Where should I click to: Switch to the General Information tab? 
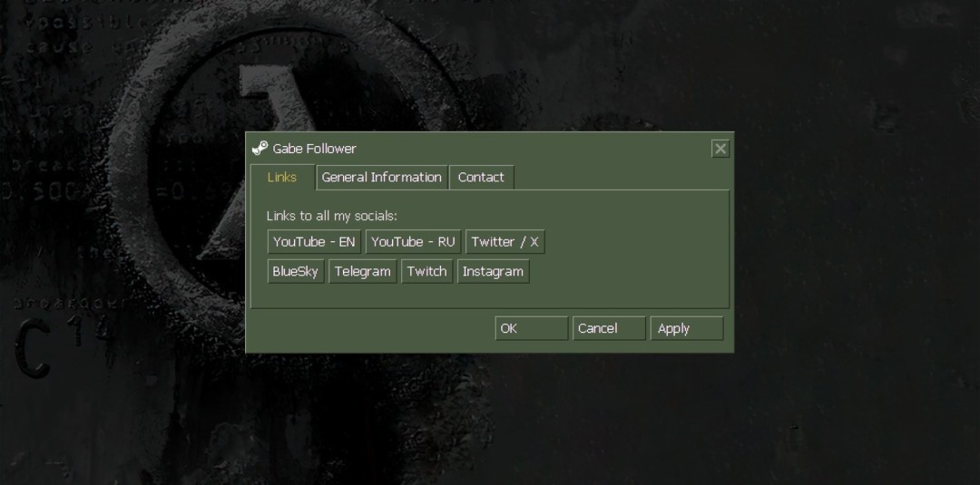tap(381, 178)
